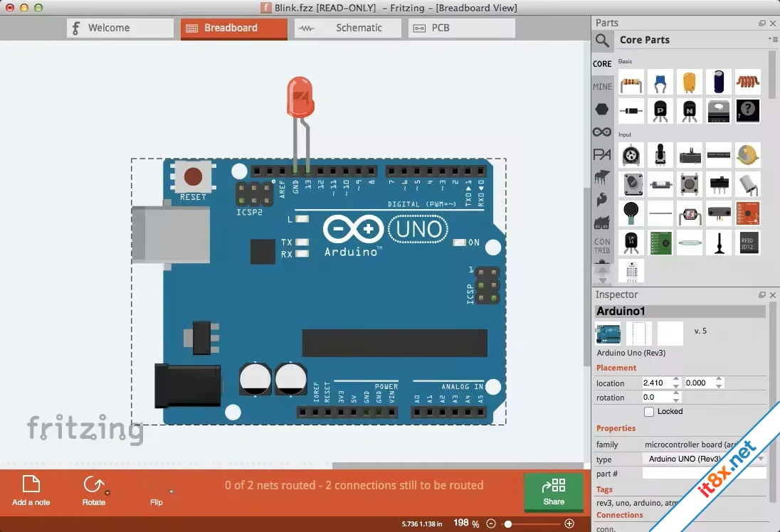780x532 pixels.
Task: Choose the P-type transistor part
Action: pyautogui.click(x=660, y=111)
